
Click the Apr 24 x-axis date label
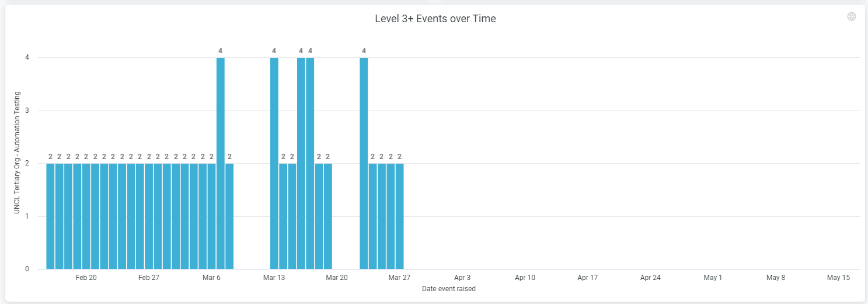pos(650,278)
